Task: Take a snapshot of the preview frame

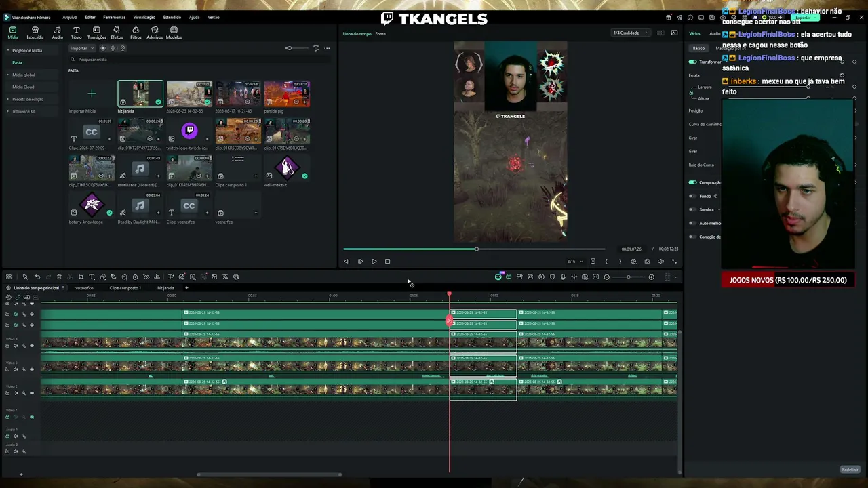Action: coord(647,261)
